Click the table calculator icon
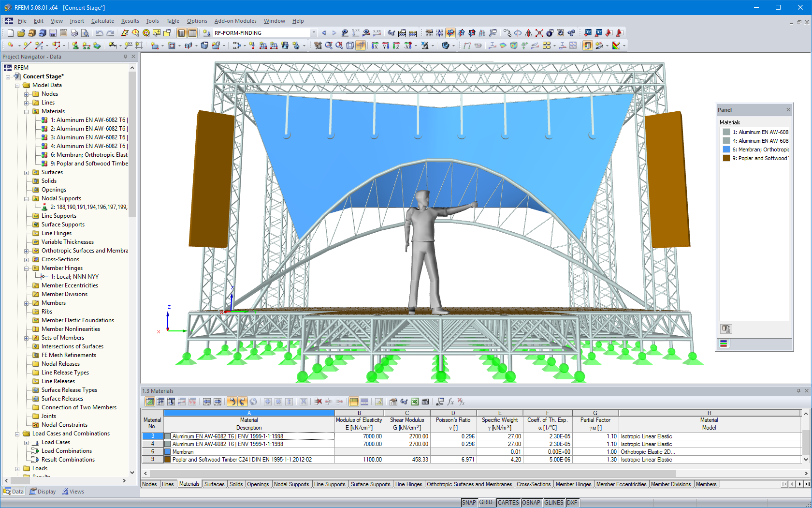Screen dimensions: 812x508 [425, 402]
